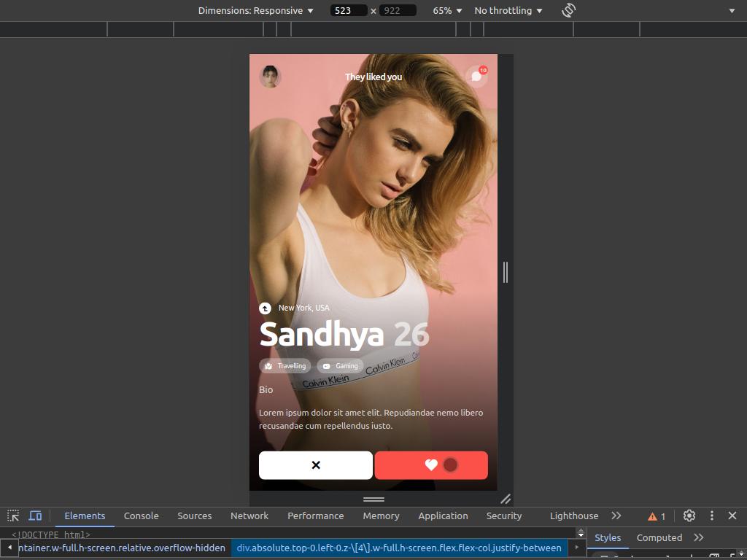The width and height of the screenshot is (747, 560).
Task: Expand the No throttling dropdown
Action: pyautogui.click(x=508, y=10)
